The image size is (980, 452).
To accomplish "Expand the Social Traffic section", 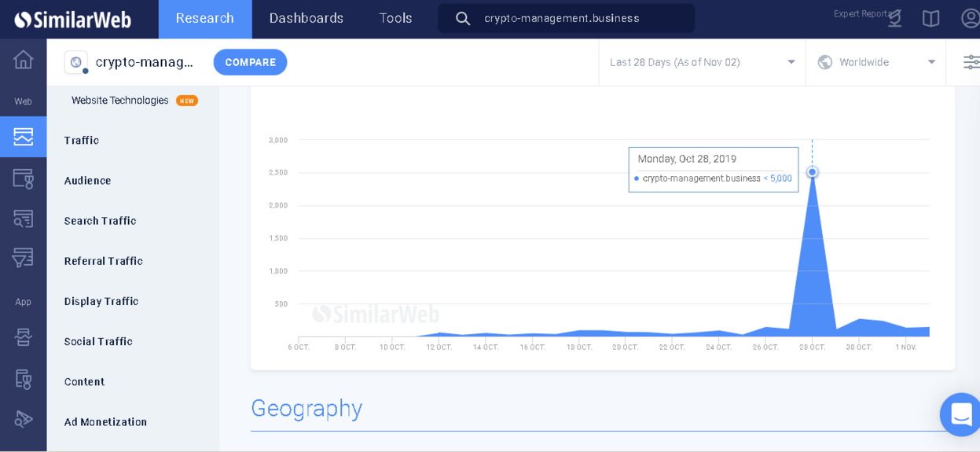I will click(98, 341).
